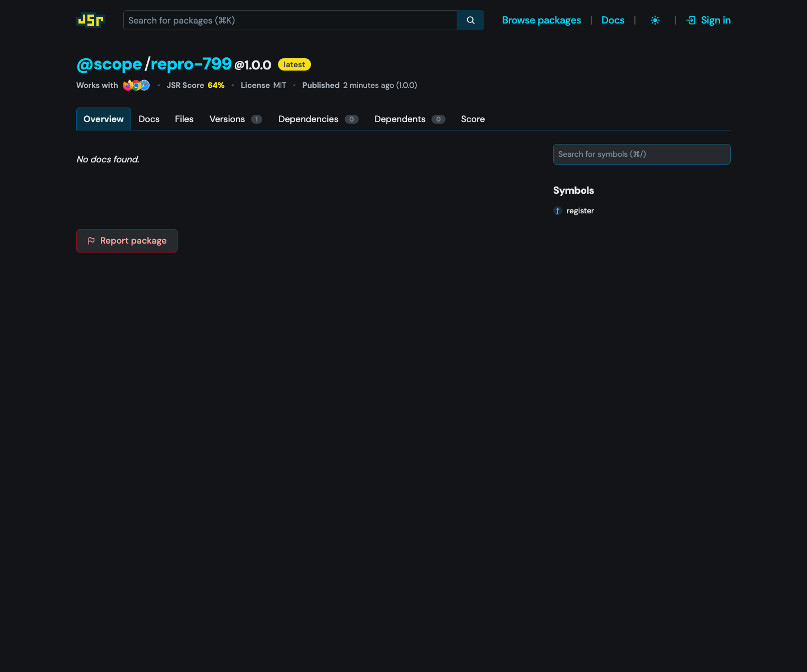Click the flag icon in Report package
The height and width of the screenshot is (672, 807).
tap(91, 241)
